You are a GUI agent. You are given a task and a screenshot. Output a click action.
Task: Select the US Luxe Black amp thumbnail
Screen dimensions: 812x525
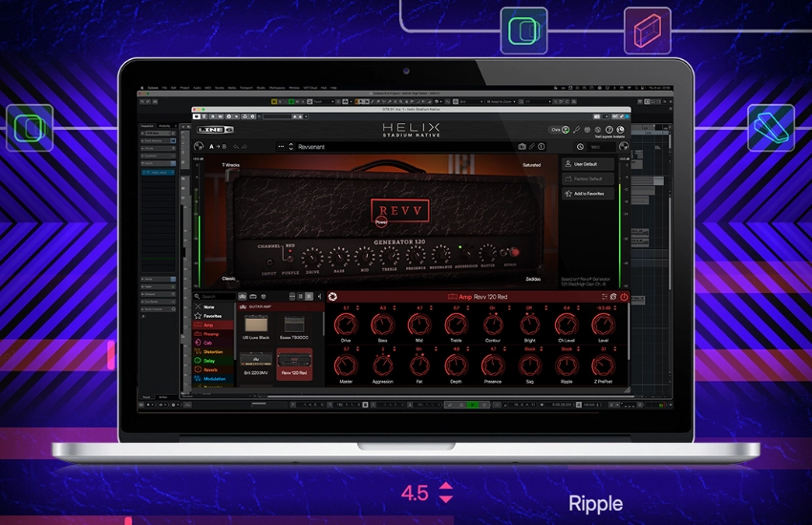point(256,327)
